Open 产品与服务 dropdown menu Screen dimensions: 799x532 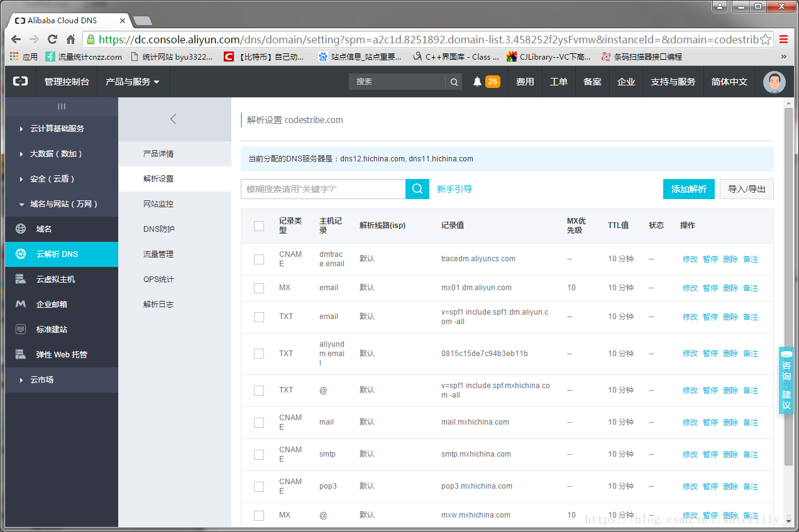pos(132,82)
